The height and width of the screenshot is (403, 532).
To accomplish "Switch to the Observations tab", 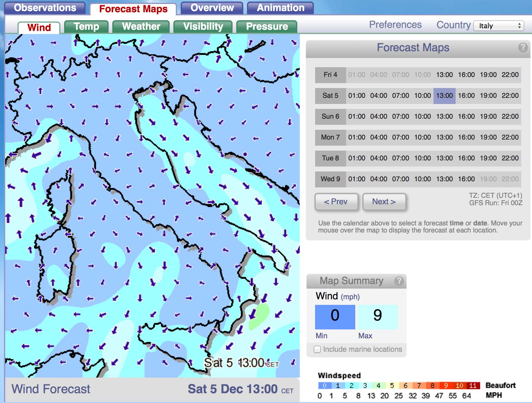I will pos(45,8).
